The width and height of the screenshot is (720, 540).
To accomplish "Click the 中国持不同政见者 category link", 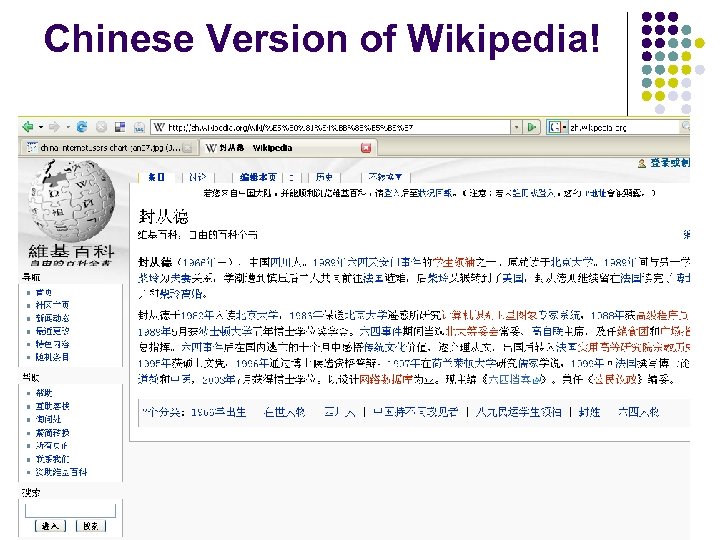I will coord(416,412).
